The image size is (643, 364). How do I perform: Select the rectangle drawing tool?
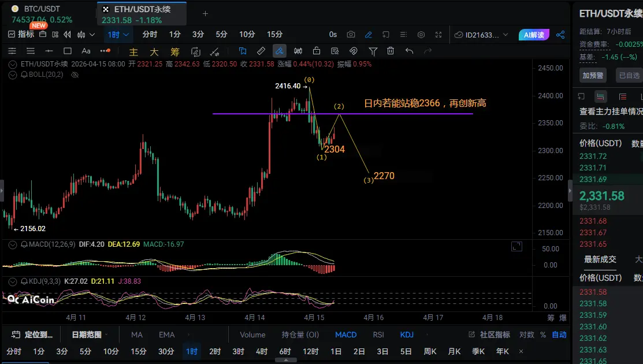pyautogui.click(x=68, y=51)
